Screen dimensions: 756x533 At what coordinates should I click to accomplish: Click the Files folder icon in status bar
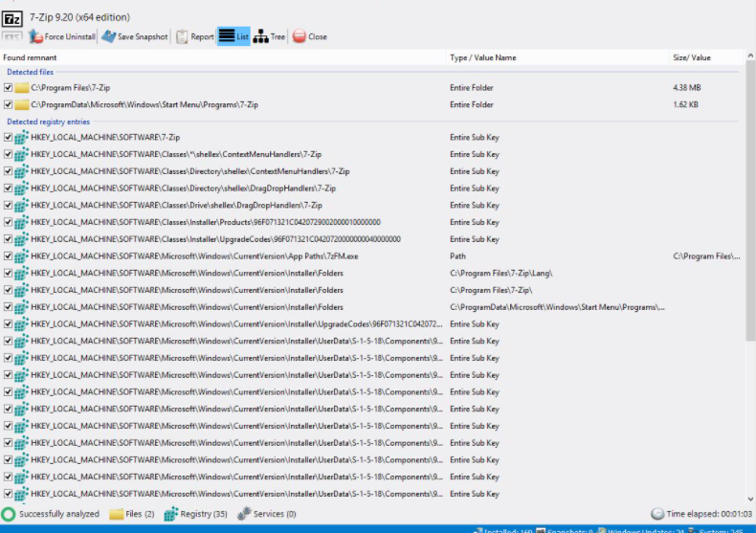(116, 514)
